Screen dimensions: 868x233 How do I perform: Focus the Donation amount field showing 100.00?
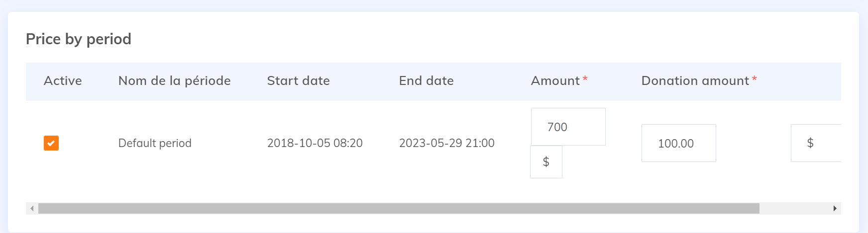(x=678, y=143)
